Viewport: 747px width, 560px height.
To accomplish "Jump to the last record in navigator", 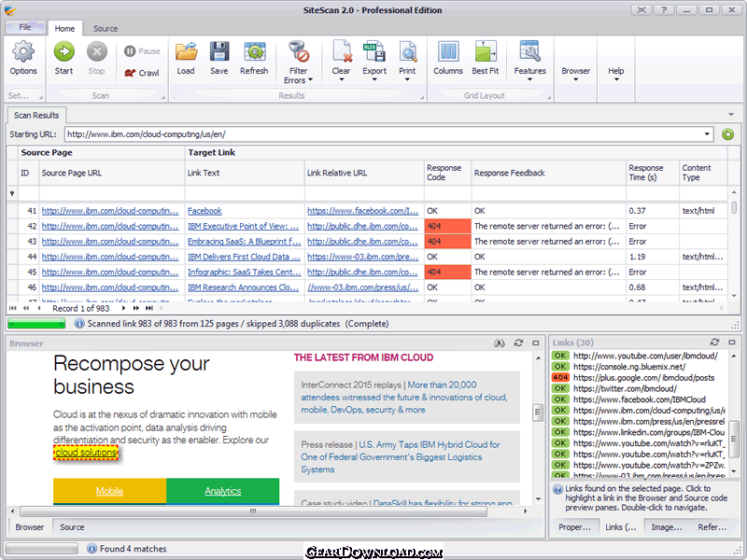I will click(x=149, y=308).
